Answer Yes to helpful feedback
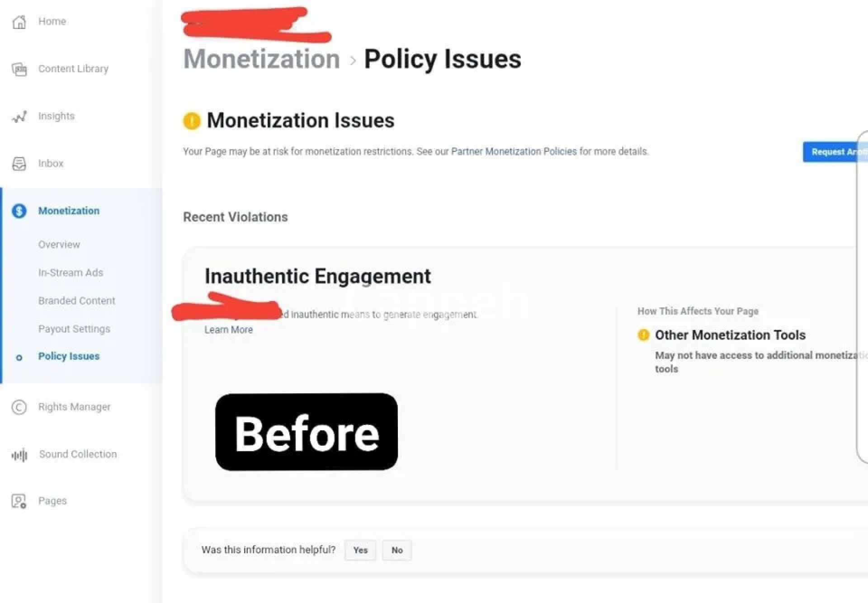Screen dimensions: 868x603 360,550
